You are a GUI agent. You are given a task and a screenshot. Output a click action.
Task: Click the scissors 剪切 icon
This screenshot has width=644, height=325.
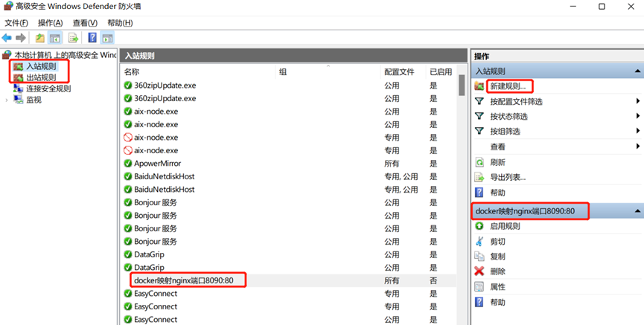click(479, 241)
